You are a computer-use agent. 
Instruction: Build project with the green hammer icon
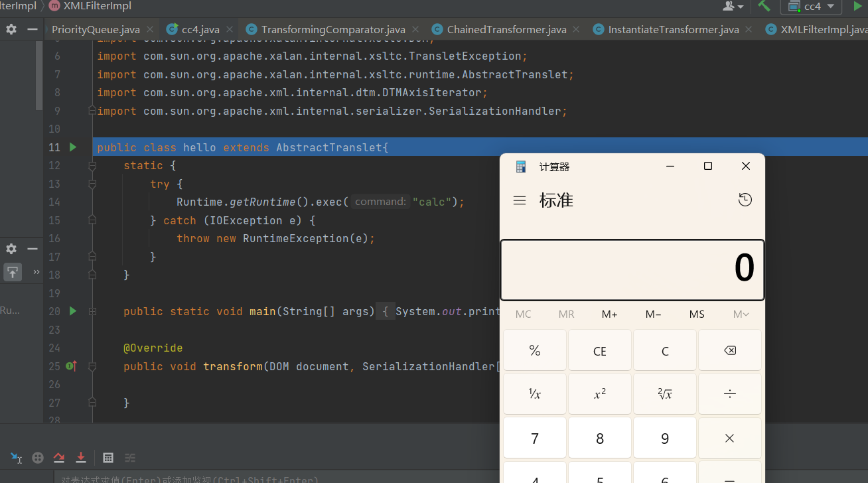764,6
